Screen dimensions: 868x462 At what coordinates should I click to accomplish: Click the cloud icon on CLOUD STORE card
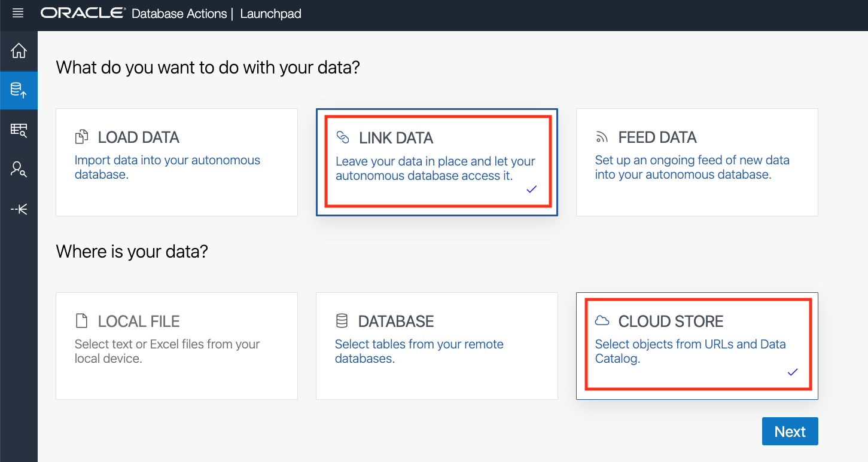(x=602, y=320)
